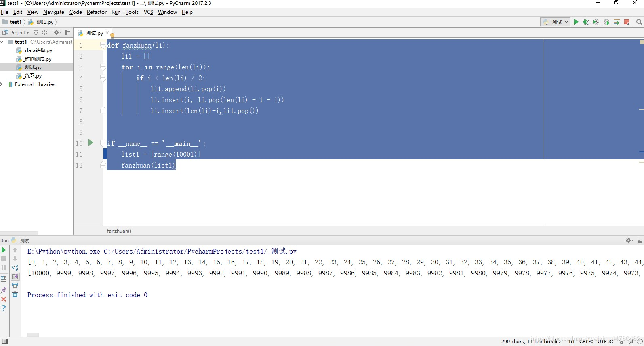This screenshot has height=346, width=644.
Task: Click the concurrency diagram run icon
Action: coord(617,22)
